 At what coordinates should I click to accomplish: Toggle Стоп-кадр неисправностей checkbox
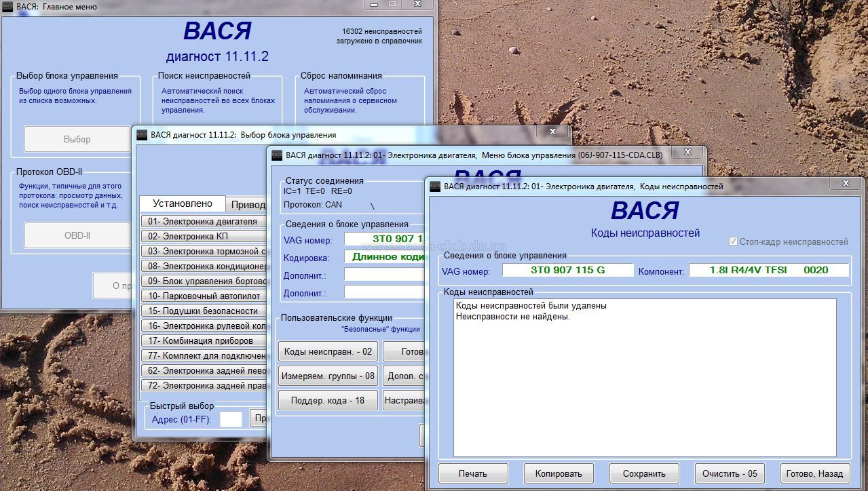[733, 241]
